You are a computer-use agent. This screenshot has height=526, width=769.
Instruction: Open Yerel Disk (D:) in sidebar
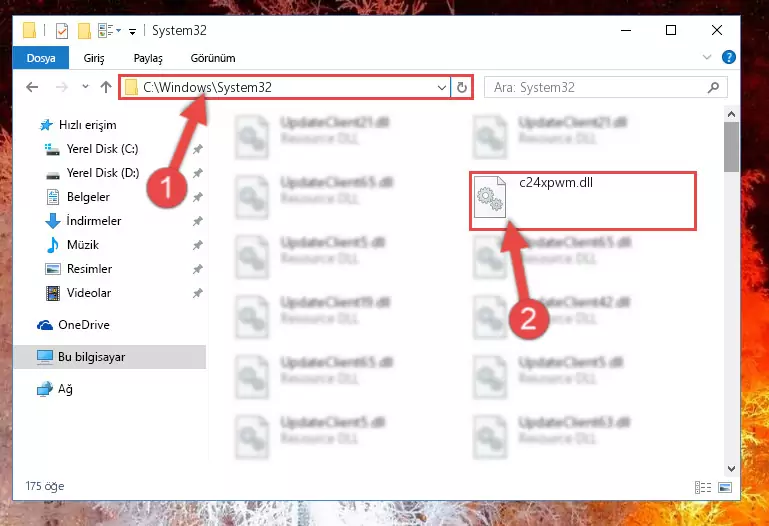click(x=103, y=173)
